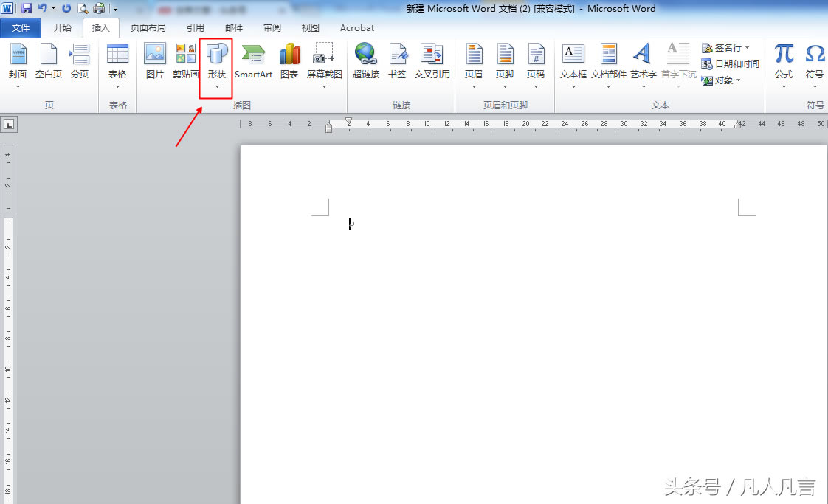
Task: Click the 图片 (Picture) insert icon
Action: tap(155, 61)
